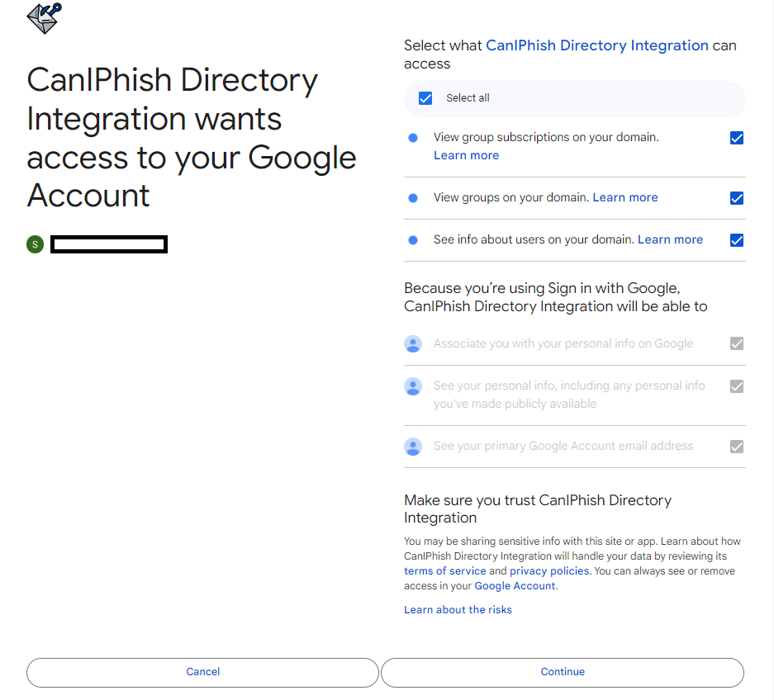Click the blue dot beside See info about users
This screenshot has width=774, height=700.
[x=413, y=240]
